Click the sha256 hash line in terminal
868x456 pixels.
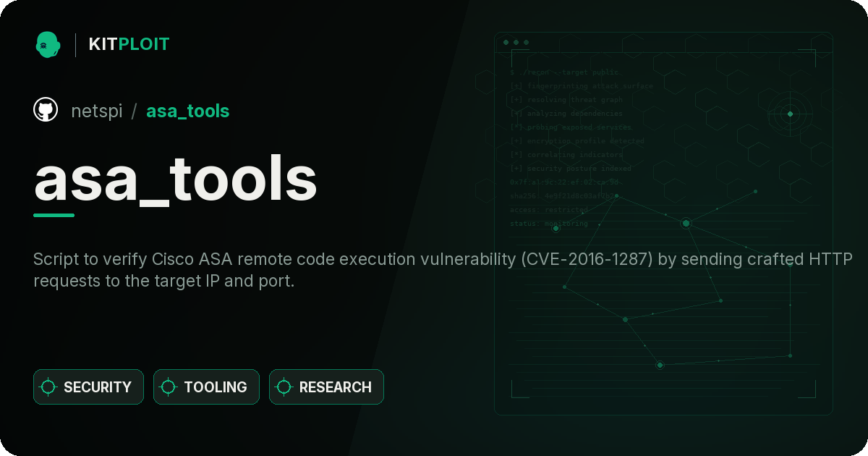point(563,196)
